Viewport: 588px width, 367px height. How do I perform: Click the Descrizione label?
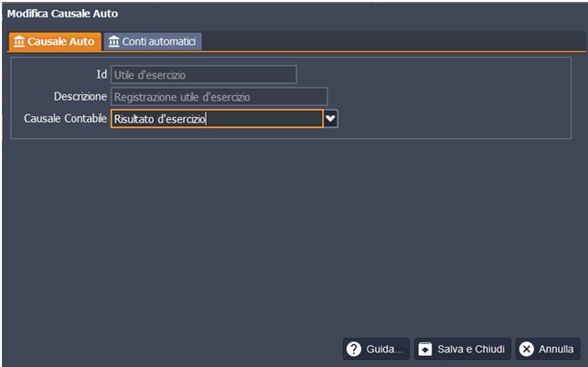point(80,96)
